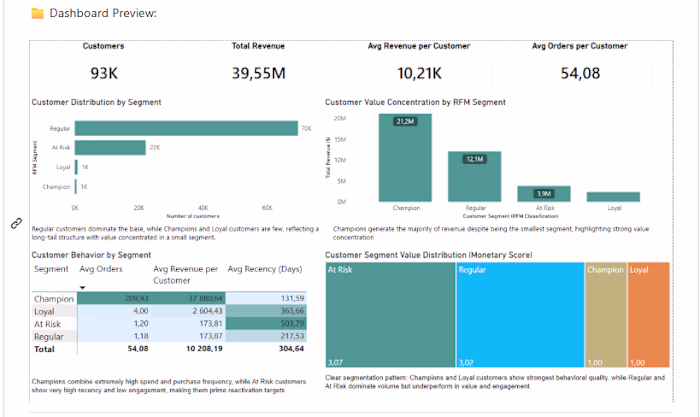This screenshot has width=700, height=417.
Task: Click the 4,00 Avg Orders cell
Action: click(x=114, y=311)
